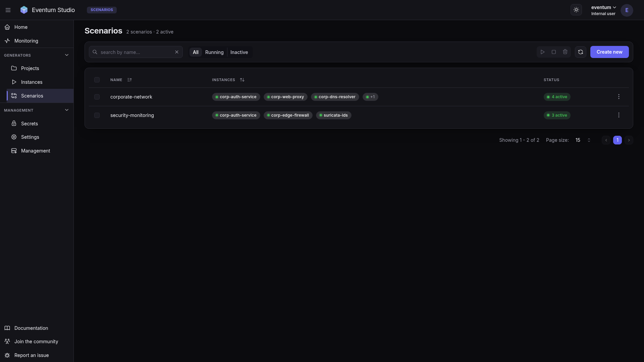Open actions menu for corporate-network
The height and width of the screenshot is (362, 644).
tap(619, 97)
